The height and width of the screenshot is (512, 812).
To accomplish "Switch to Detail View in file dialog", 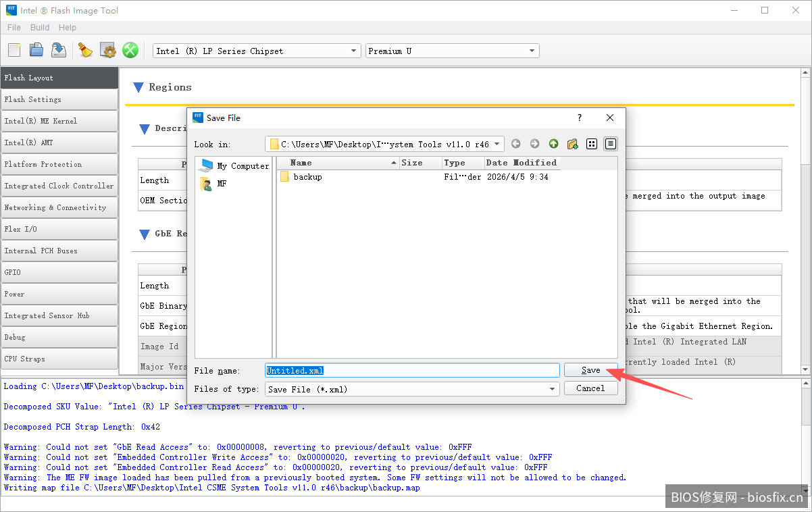I will point(611,144).
